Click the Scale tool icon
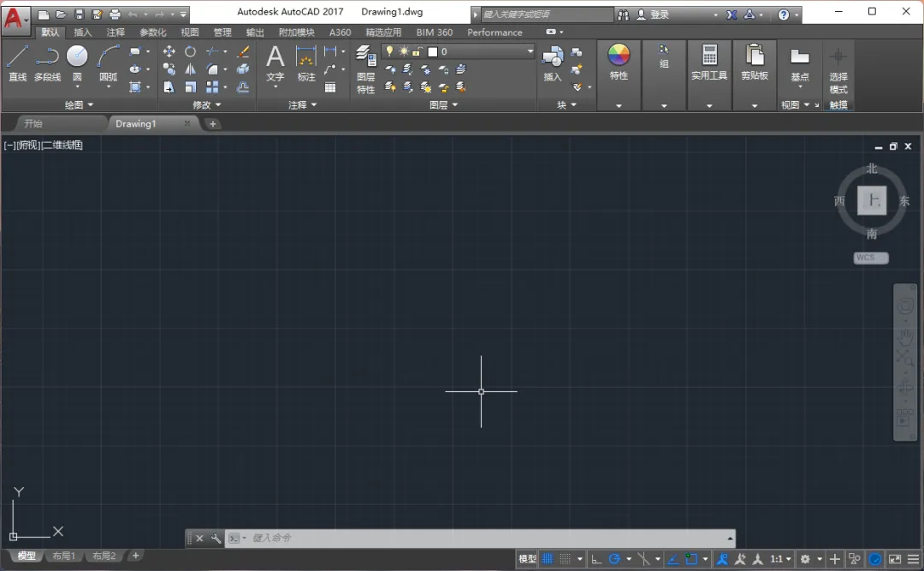Viewport: 924px width, 571px height. point(190,87)
